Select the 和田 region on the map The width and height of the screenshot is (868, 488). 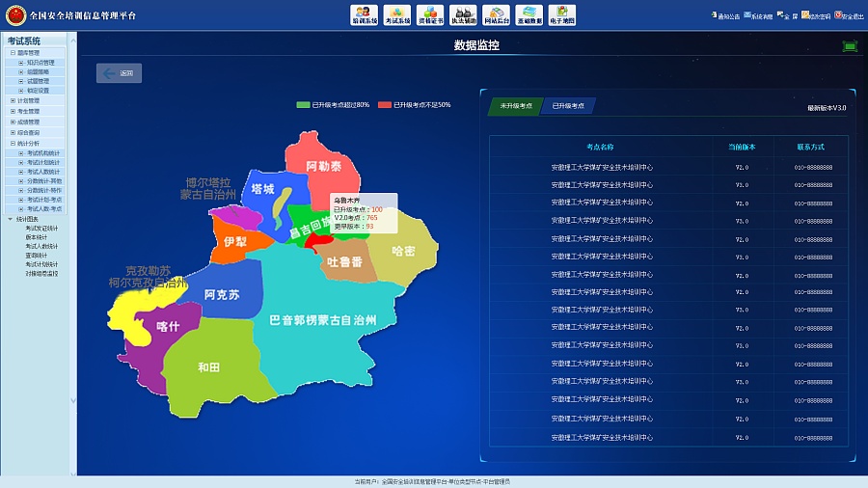[208, 367]
